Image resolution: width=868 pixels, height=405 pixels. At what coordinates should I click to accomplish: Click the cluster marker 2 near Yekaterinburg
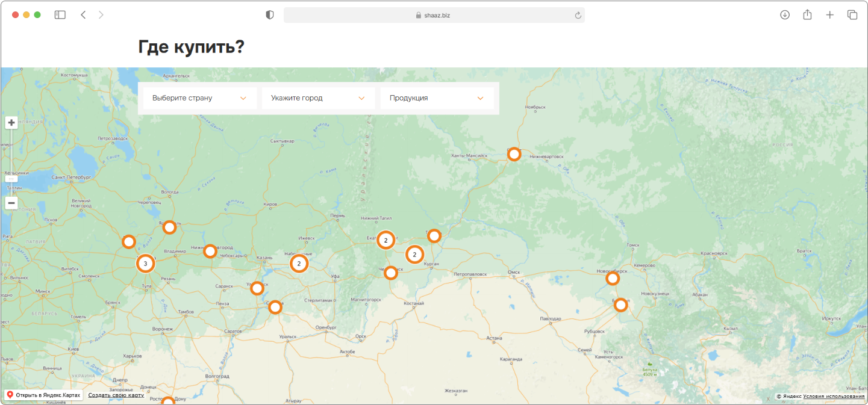386,240
